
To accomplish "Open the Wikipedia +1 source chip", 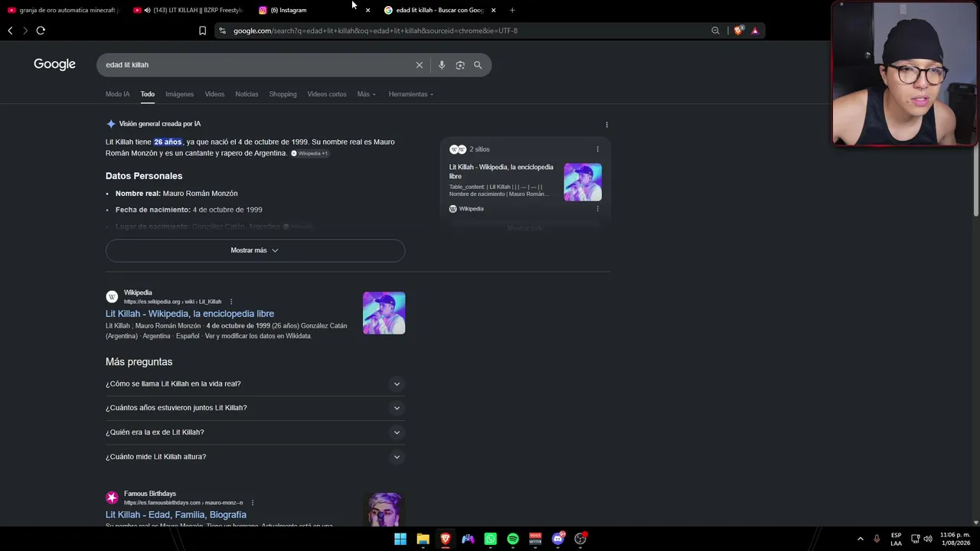I will (309, 154).
